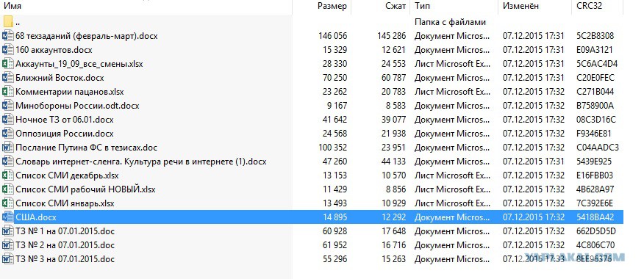Select file name ТЗ № 3 на 07.01.2015.doc

[x=65, y=259]
